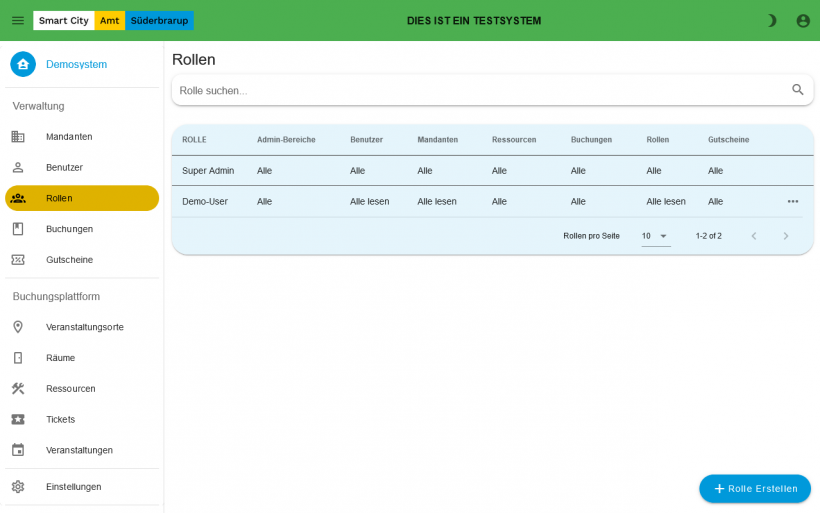Go to next page of roles

tap(785, 236)
